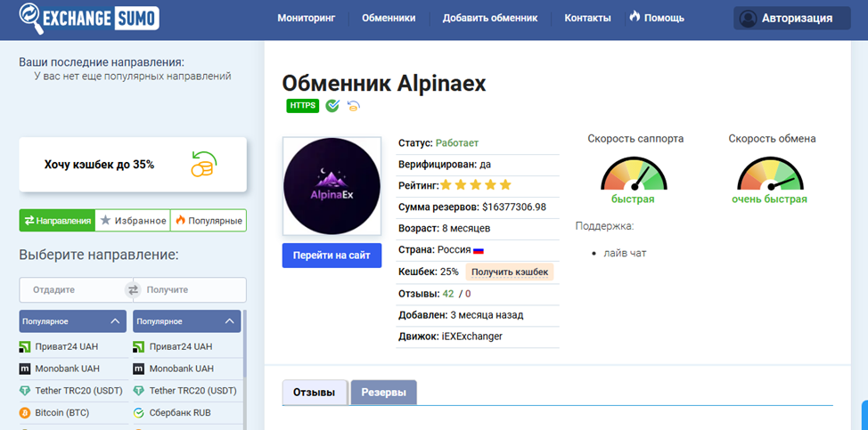Select Приват24 UAH in give column
The image size is (868, 430).
(74, 347)
